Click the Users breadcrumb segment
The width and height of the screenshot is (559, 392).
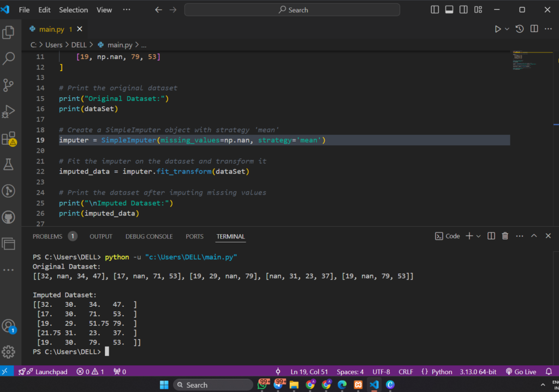tap(54, 45)
